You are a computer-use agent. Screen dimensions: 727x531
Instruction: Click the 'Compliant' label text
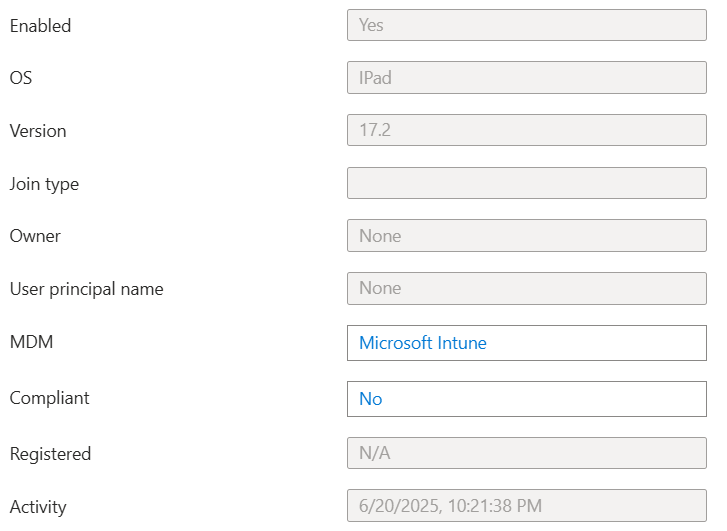(x=49, y=398)
